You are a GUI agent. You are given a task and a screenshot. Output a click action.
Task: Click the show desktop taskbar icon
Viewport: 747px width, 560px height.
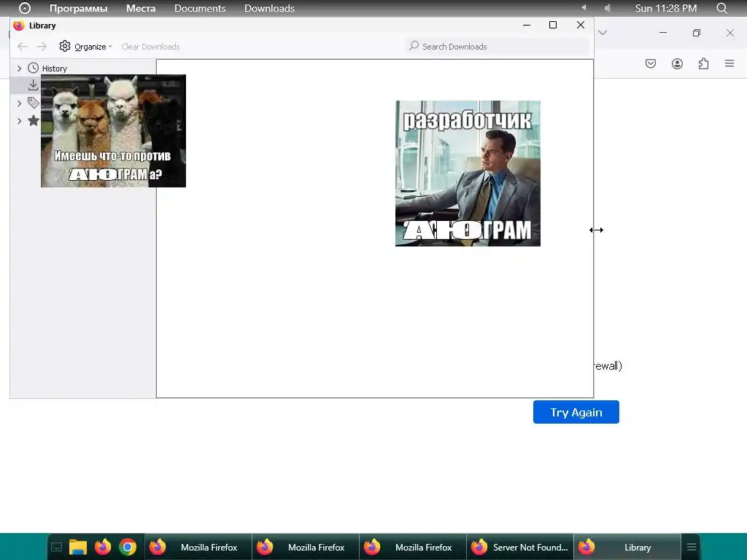(56, 547)
